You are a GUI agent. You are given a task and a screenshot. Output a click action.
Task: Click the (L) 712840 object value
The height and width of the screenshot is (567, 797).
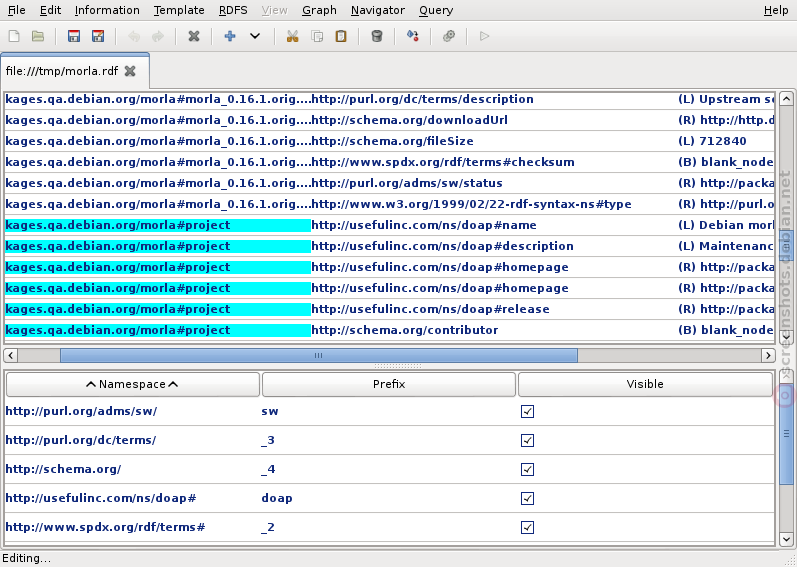pyautogui.click(x=712, y=141)
